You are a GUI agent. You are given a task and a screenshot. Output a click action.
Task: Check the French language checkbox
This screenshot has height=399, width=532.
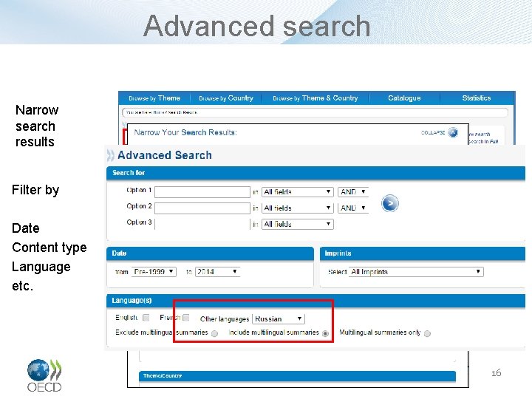(x=186, y=318)
